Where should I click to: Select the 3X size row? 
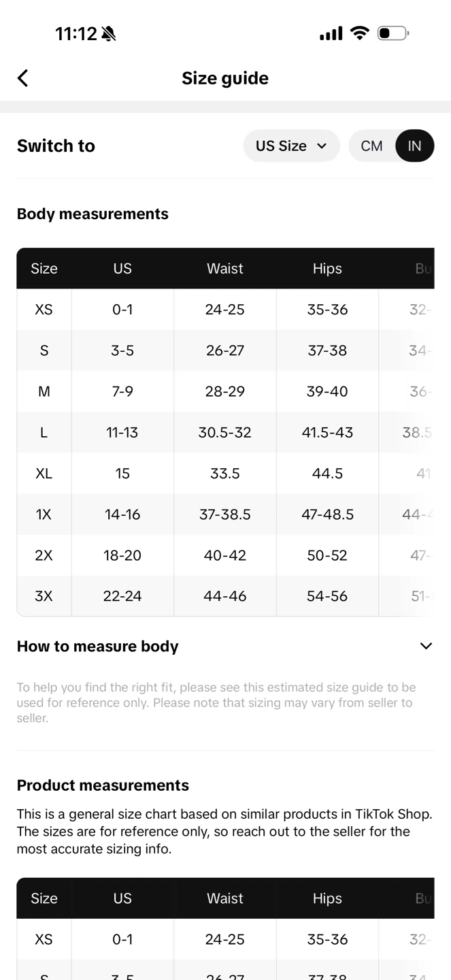pos(225,596)
